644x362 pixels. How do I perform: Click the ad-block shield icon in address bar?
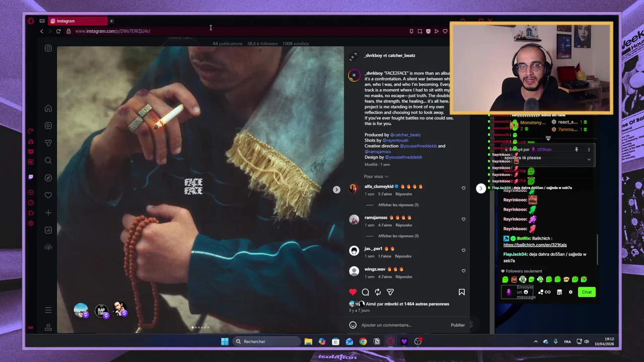pyautogui.click(x=428, y=31)
